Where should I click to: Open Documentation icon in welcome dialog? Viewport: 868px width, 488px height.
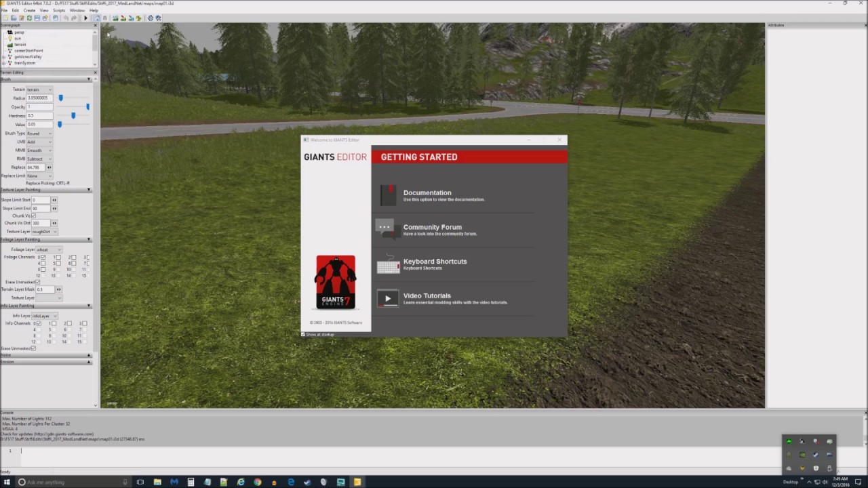point(388,195)
